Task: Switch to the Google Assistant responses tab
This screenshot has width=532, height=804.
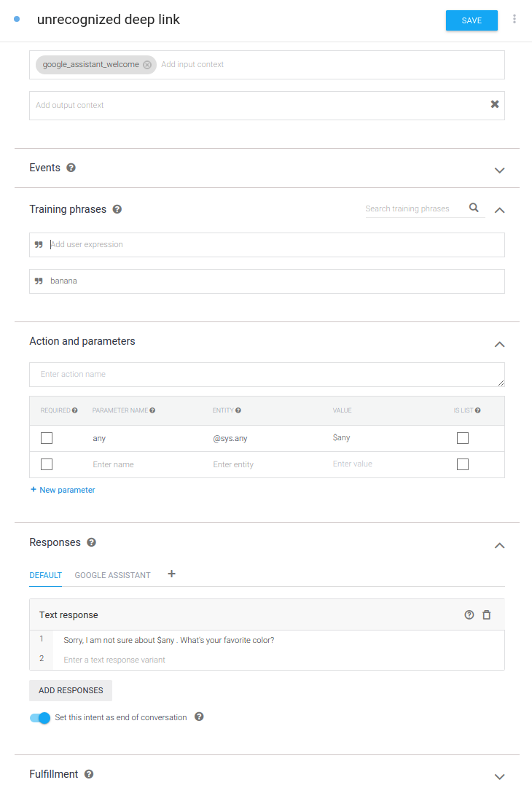Action: coord(112,575)
